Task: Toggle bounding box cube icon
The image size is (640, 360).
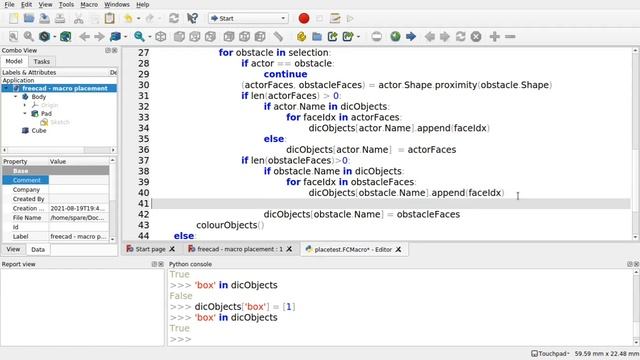Action: pyautogui.click(x=66, y=36)
